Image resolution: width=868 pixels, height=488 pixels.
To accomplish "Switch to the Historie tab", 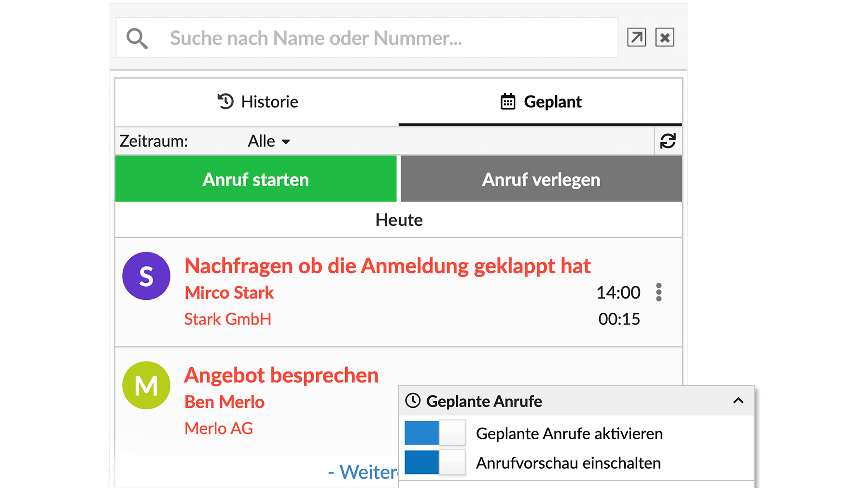I will (257, 102).
